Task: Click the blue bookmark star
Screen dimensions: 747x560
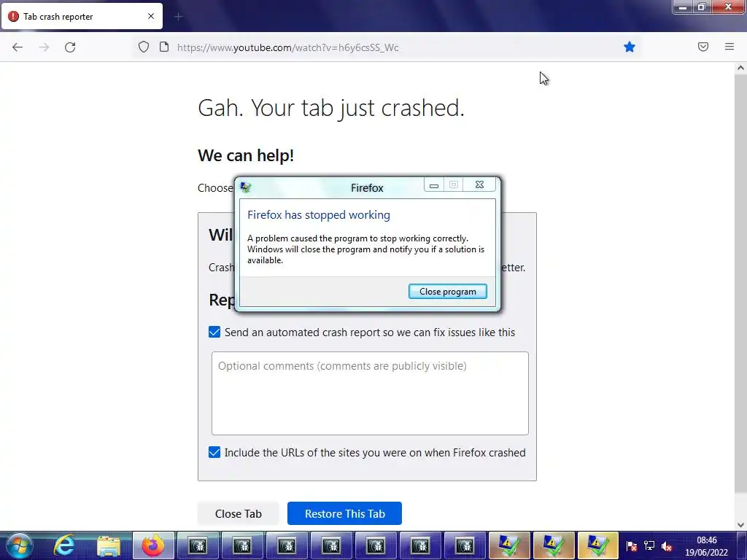Action: pos(630,47)
